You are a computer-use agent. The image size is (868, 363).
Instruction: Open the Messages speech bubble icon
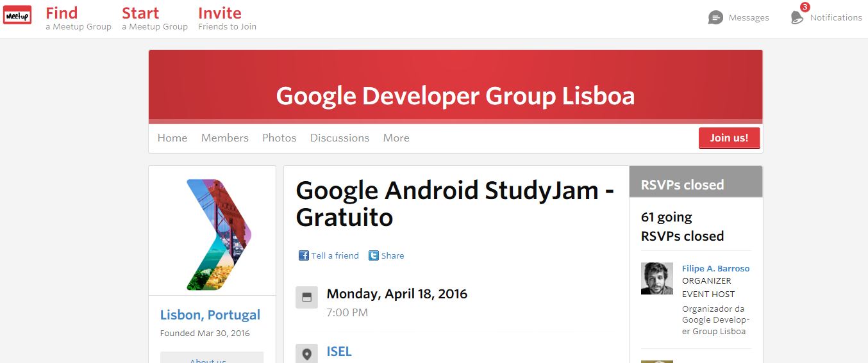pos(715,17)
